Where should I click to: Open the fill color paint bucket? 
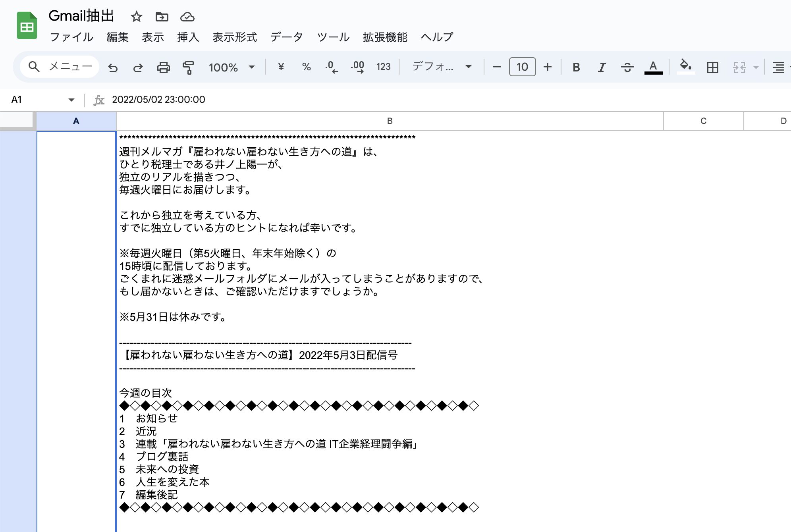[x=685, y=66]
